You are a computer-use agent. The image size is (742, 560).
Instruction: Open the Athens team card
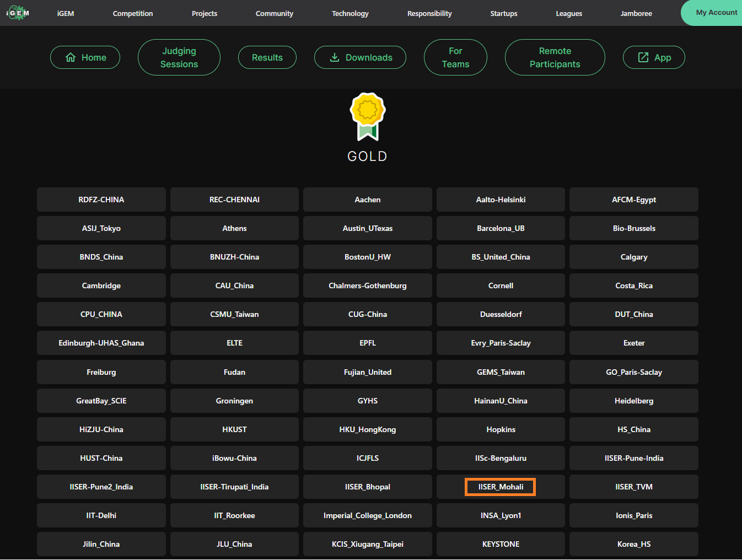point(234,228)
